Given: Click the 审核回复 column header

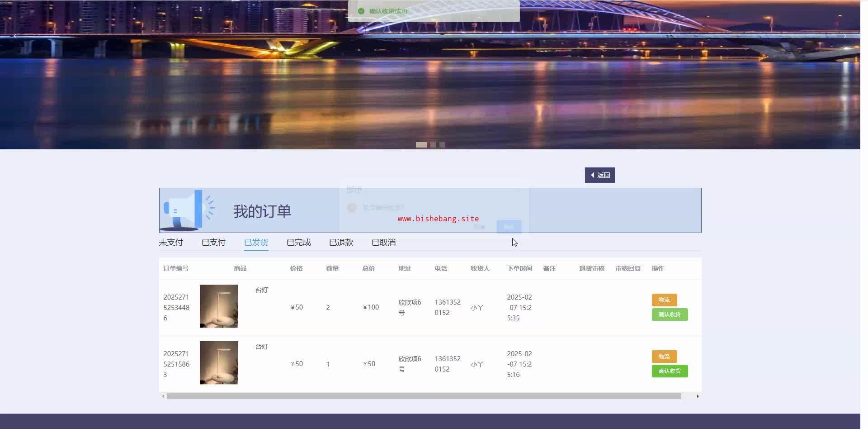Looking at the screenshot, I should pyautogui.click(x=628, y=268).
